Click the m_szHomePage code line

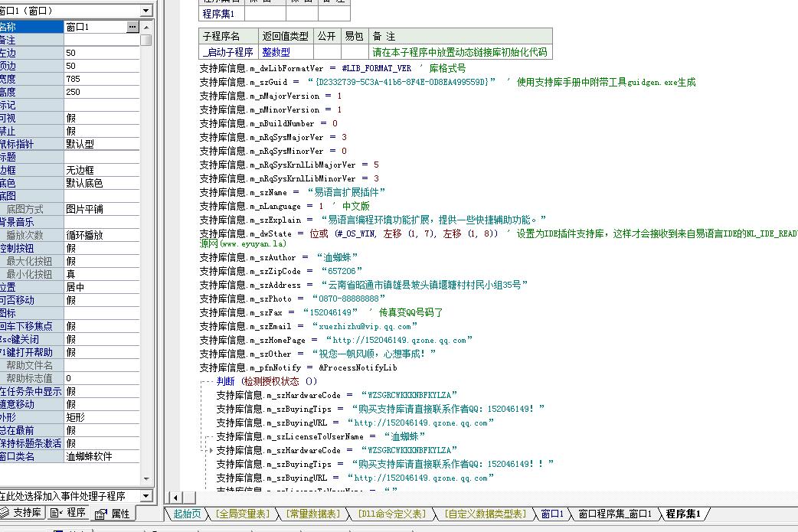click(336, 340)
